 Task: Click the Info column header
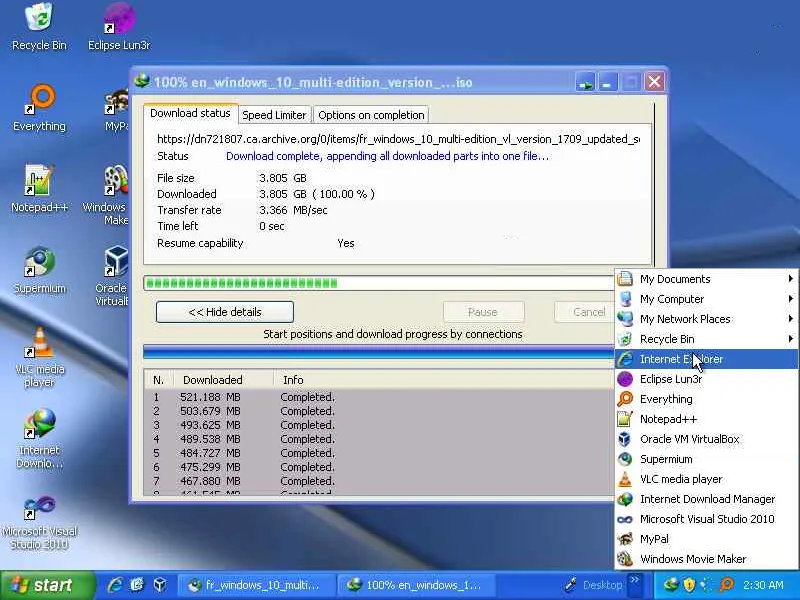click(x=443, y=380)
